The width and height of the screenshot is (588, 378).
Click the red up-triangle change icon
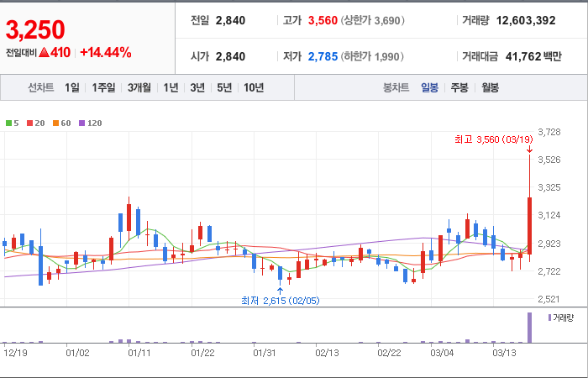click(44, 52)
